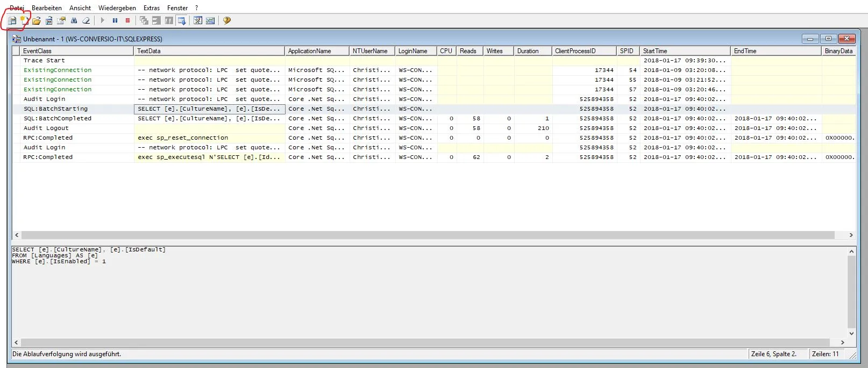Start a new trace from toolbar
This screenshot has height=368, width=868.
point(12,21)
